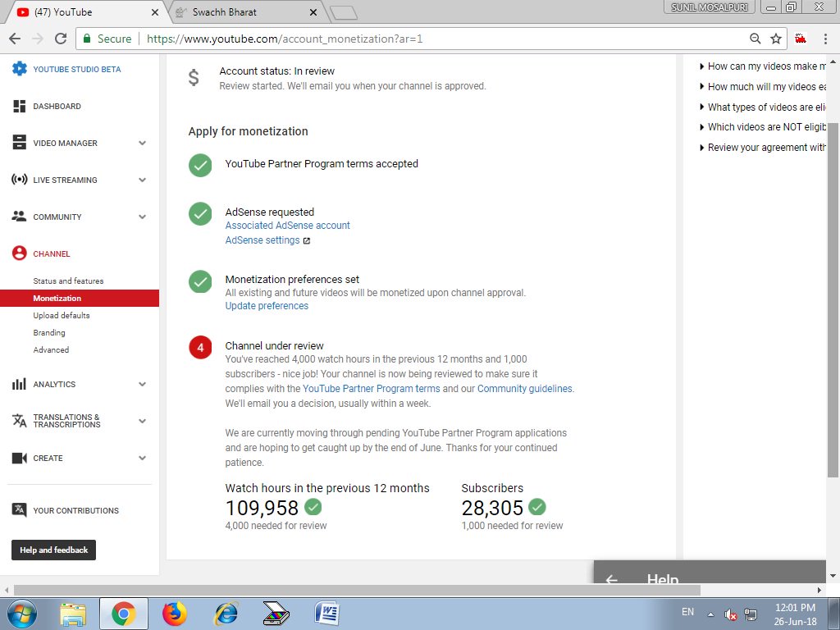Launch Internet Explorer from the taskbar
This screenshot has width=840, height=630.
coord(226,614)
